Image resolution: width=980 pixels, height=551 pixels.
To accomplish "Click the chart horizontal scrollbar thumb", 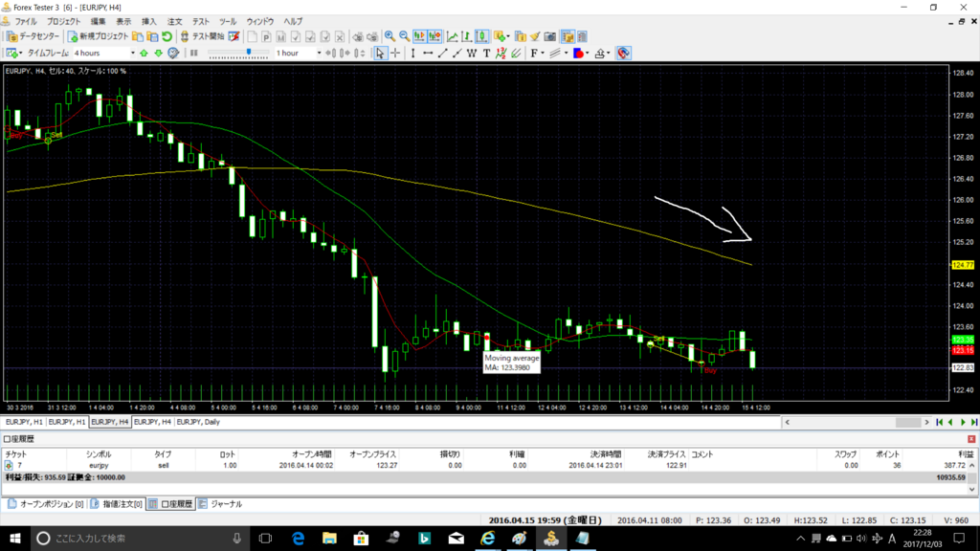I will [x=907, y=422].
